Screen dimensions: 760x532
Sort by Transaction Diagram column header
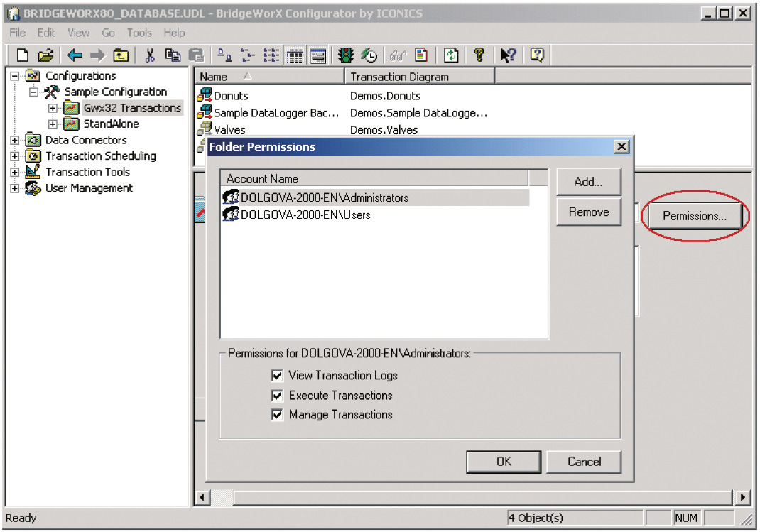click(420, 77)
